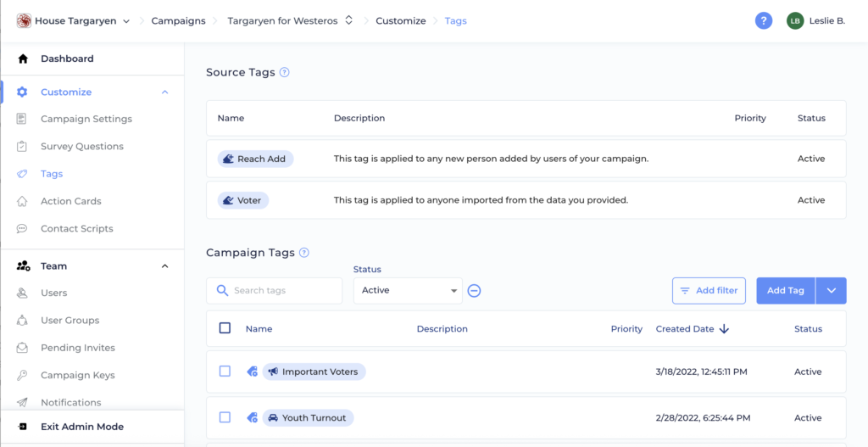Click the Name column header in Campaign Tags
868x447 pixels.
click(x=259, y=329)
